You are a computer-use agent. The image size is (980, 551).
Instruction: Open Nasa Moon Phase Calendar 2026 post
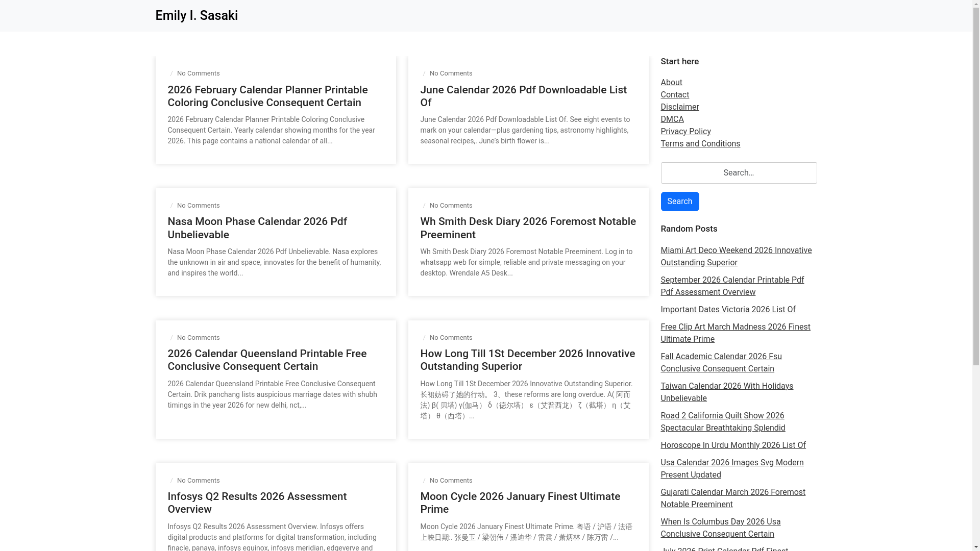pos(257,228)
